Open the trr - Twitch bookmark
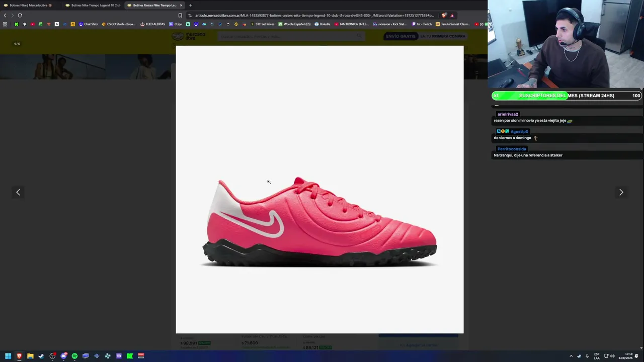644x362 pixels. click(422, 24)
